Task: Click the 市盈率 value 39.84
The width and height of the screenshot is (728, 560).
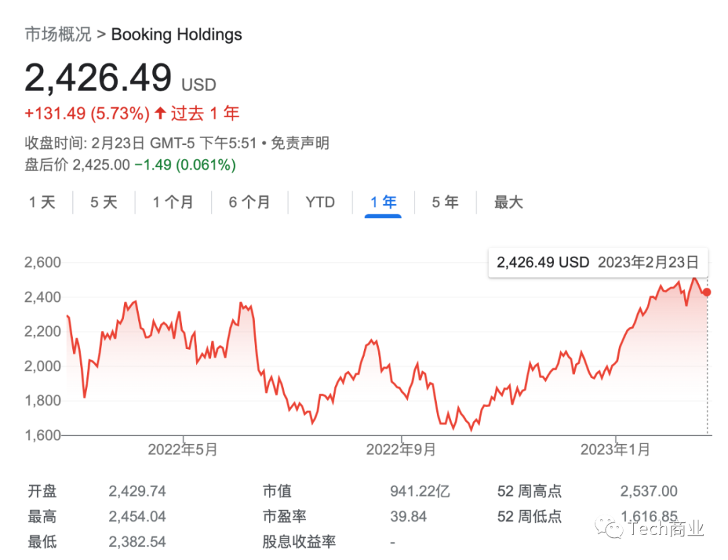Action: tap(408, 516)
